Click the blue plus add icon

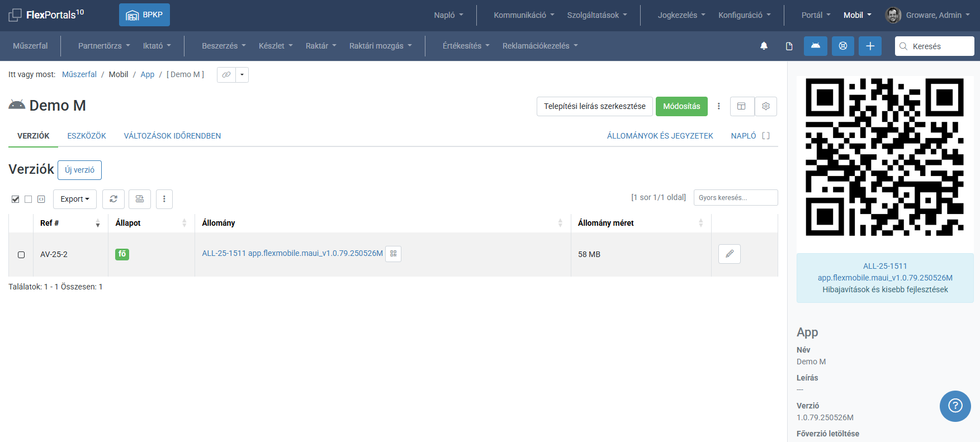coord(870,46)
